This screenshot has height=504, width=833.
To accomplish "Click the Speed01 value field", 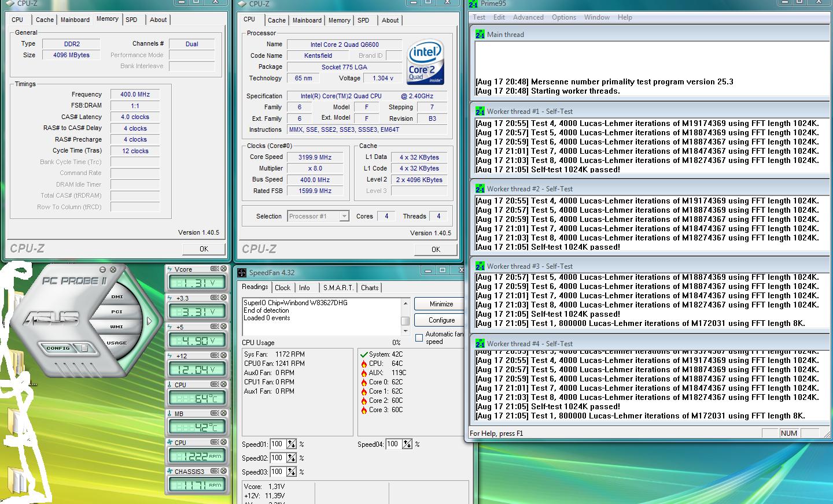I will (278, 444).
